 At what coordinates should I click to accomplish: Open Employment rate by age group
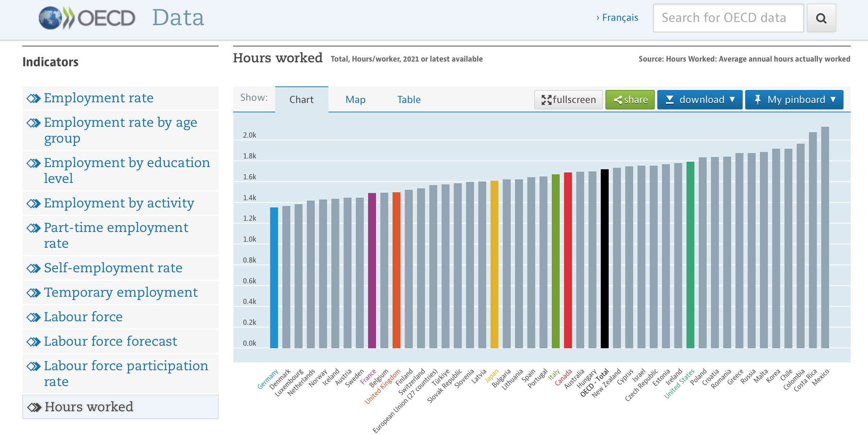click(120, 130)
